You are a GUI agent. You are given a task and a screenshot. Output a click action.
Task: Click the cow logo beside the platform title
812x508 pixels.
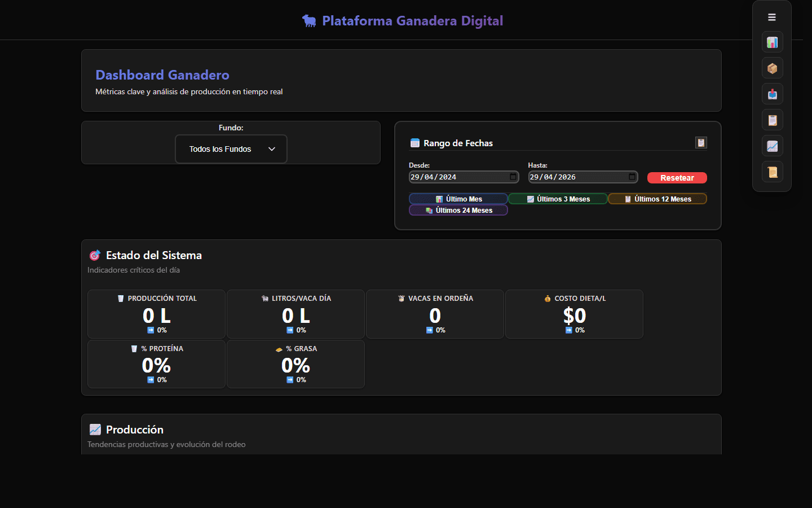pos(309,21)
